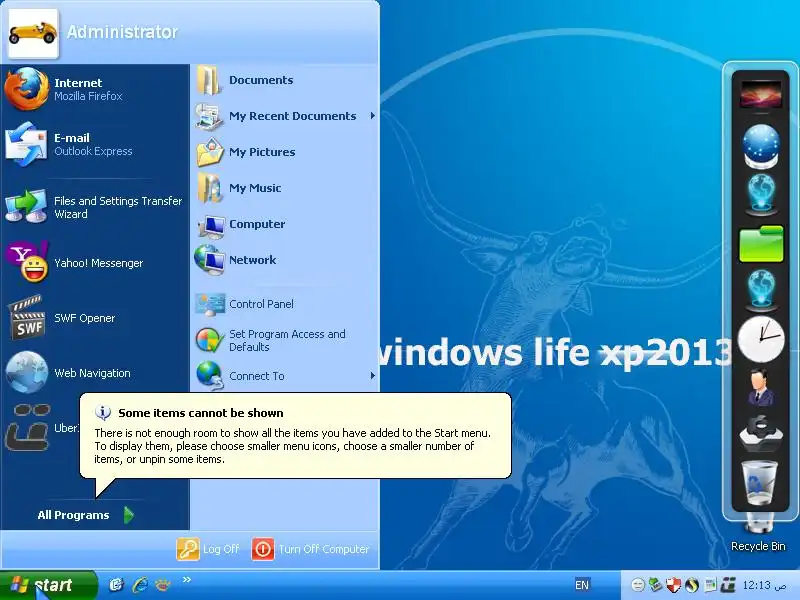Click Turn Off Computer button
Image resolution: width=800 pixels, height=600 pixels.
310,549
